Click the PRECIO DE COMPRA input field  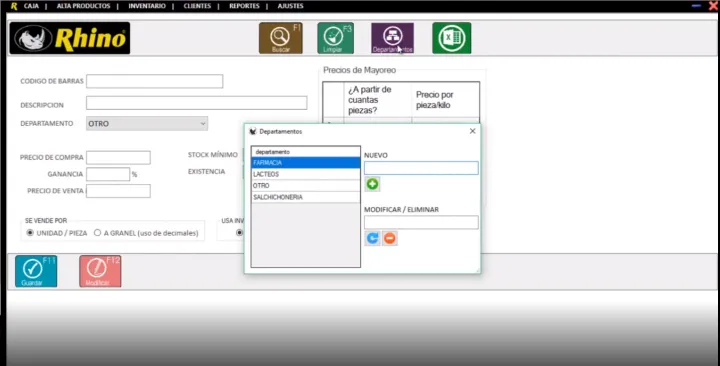[118, 158]
